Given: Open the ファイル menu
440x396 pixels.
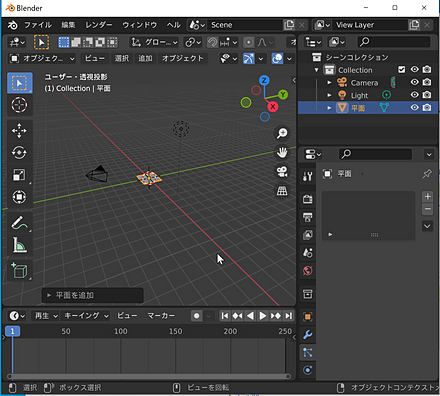Looking at the screenshot, I should (x=38, y=25).
